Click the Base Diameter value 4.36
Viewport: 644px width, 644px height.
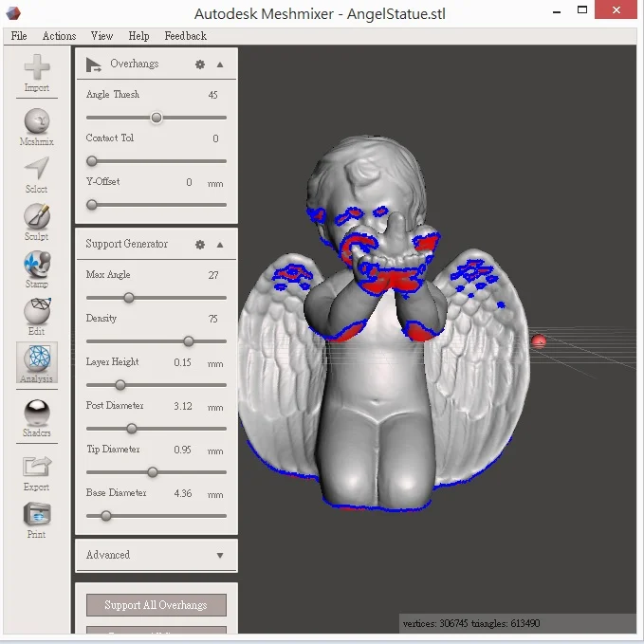(x=183, y=493)
